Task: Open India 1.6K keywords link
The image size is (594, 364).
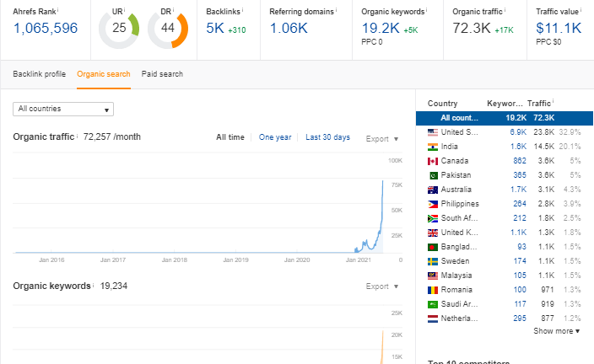Action: (518, 147)
